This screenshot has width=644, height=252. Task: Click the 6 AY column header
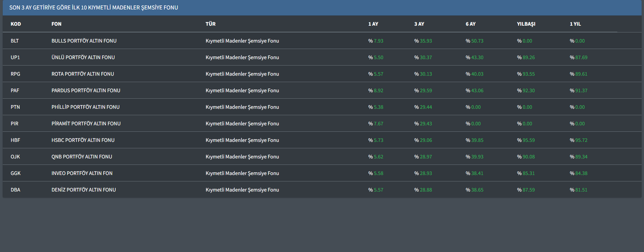pyautogui.click(x=470, y=24)
